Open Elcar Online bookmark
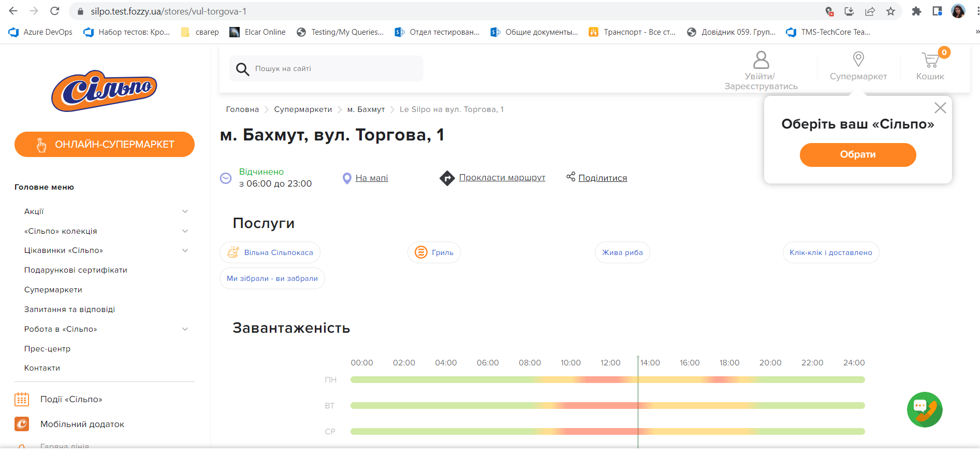 click(x=258, y=32)
